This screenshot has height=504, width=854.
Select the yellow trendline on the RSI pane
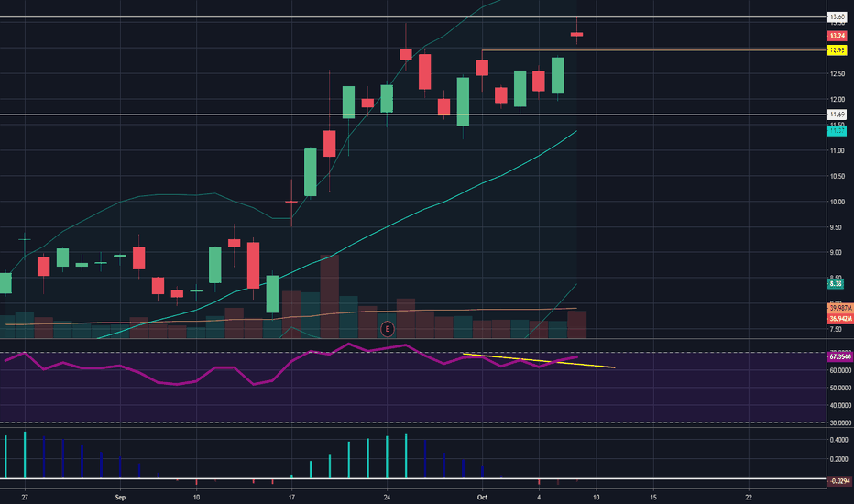coord(539,361)
